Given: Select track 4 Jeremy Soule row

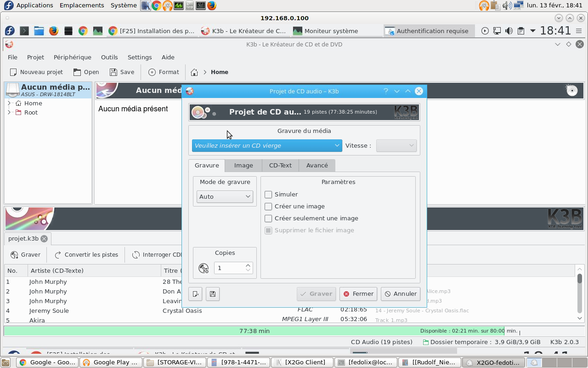Looking at the screenshot, I should pyautogui.click(x=289, y=310).
